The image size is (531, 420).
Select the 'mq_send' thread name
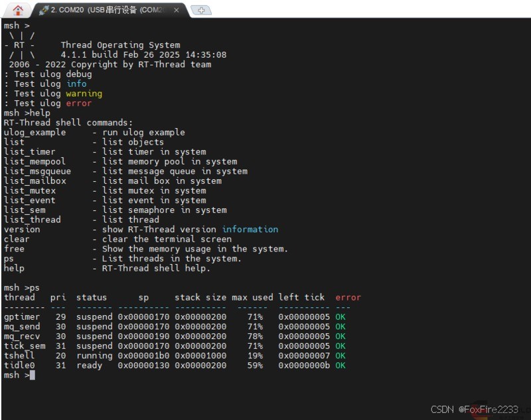click(x=22, y=327)
